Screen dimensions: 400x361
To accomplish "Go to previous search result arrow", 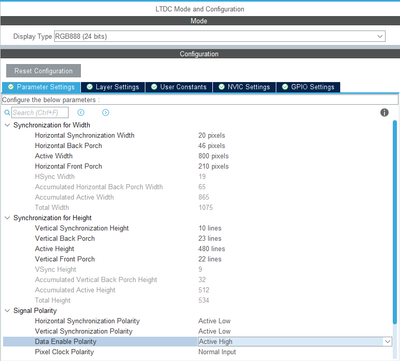I will click(x=81, y=113).
